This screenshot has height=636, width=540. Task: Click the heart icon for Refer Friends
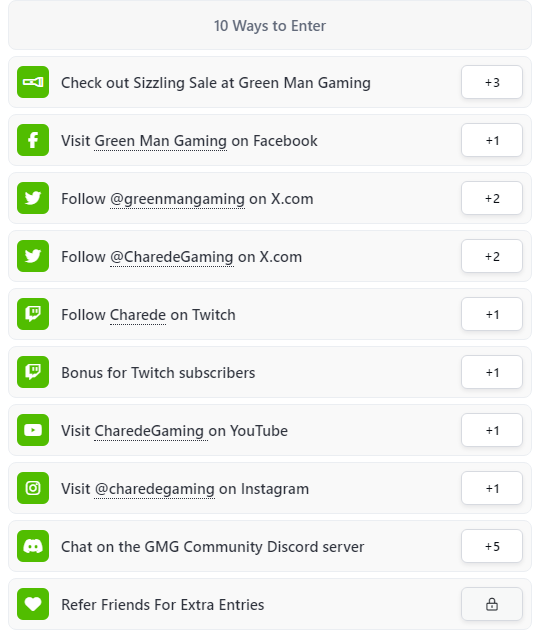pos(33,604)
